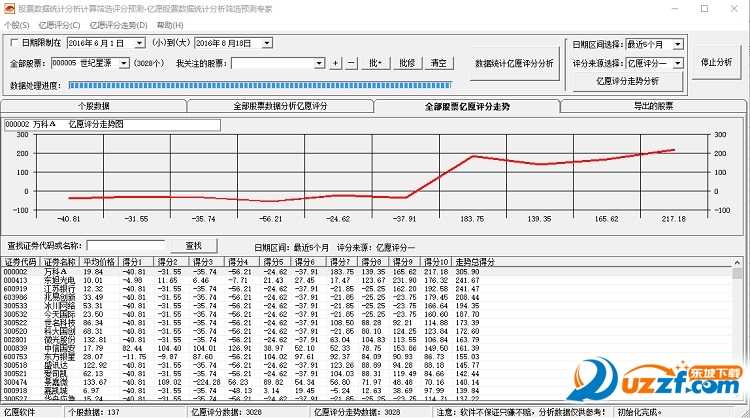Click the 批+ button

[x=375, y=63]
